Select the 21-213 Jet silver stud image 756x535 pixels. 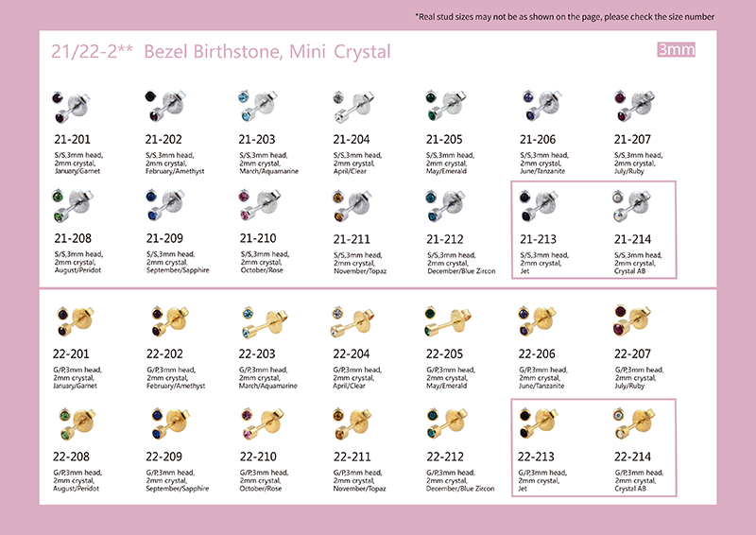[x=537, y=205]
